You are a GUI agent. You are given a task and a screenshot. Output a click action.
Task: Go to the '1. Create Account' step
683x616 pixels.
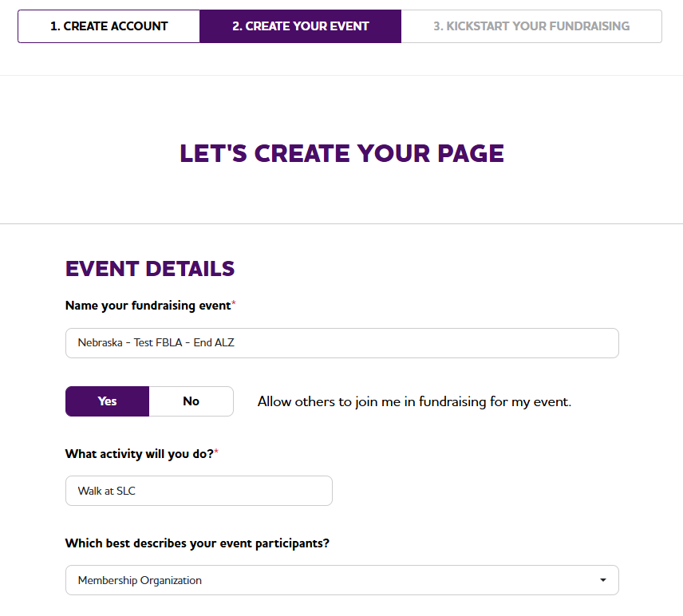109,26
